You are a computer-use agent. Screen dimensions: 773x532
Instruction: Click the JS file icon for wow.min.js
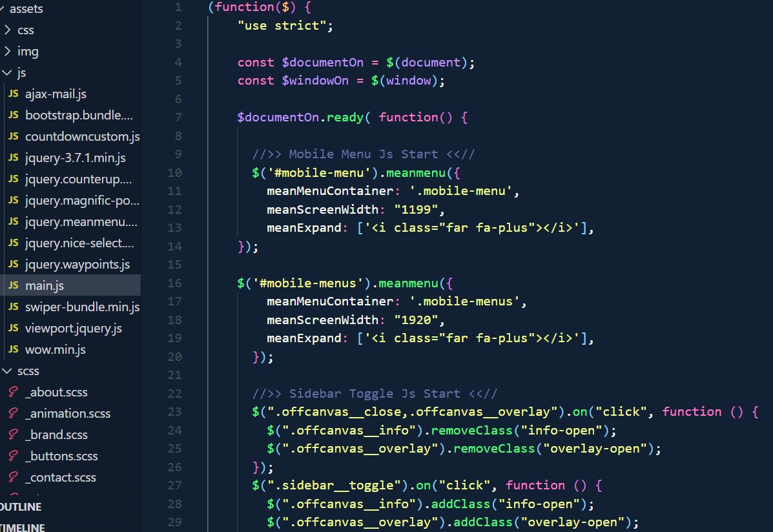tap(13, 350)
